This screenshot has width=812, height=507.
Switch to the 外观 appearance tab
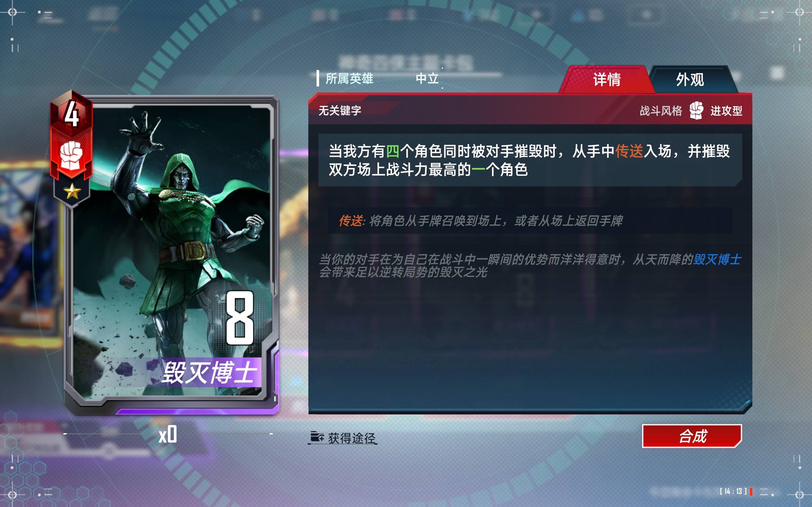pyautogui.click(x=690, y=80)
